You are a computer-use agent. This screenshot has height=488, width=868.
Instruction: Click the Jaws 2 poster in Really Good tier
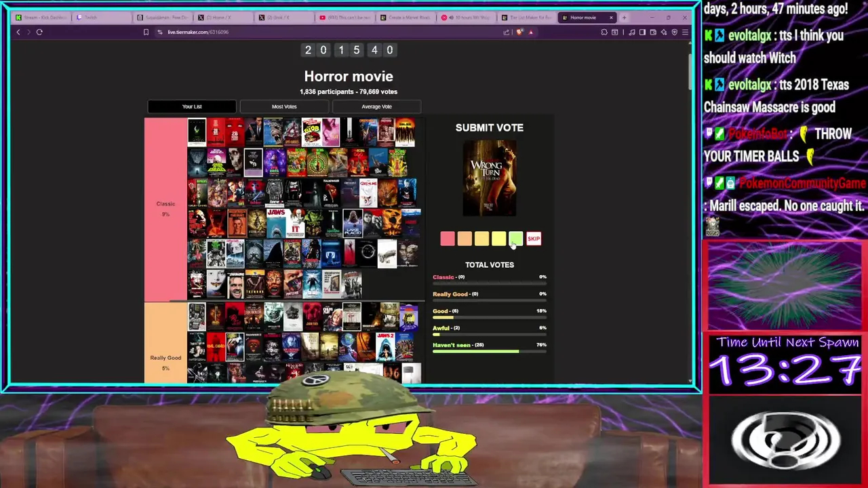tap(385, 346)
